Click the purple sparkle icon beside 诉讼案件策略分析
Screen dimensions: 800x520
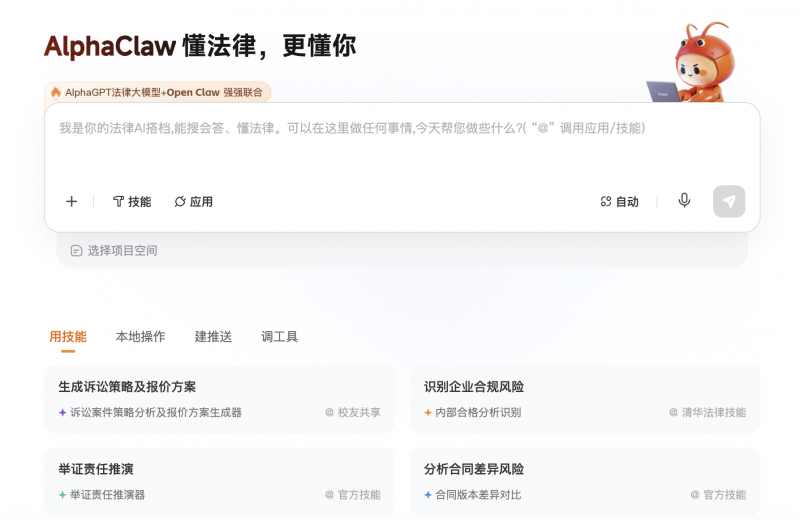click(62, 412)
